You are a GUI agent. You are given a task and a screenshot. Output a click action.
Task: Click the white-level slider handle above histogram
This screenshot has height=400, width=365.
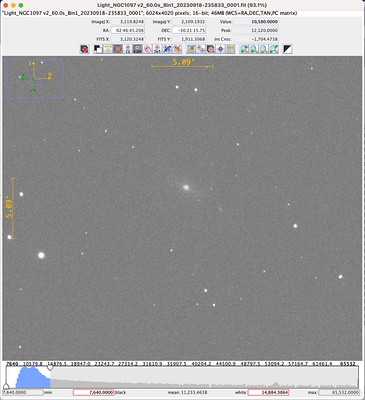pyautogui.click(x=50, y=368)
